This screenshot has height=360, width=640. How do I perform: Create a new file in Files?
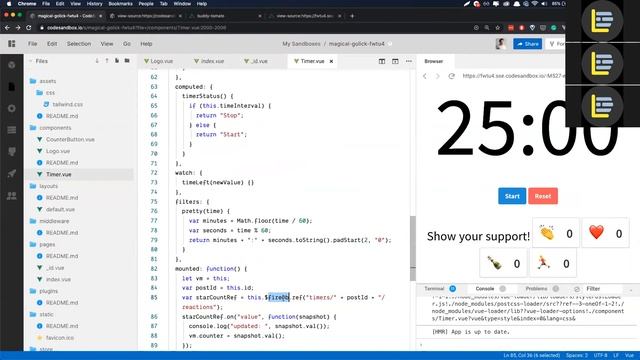[x=117, y=61]
